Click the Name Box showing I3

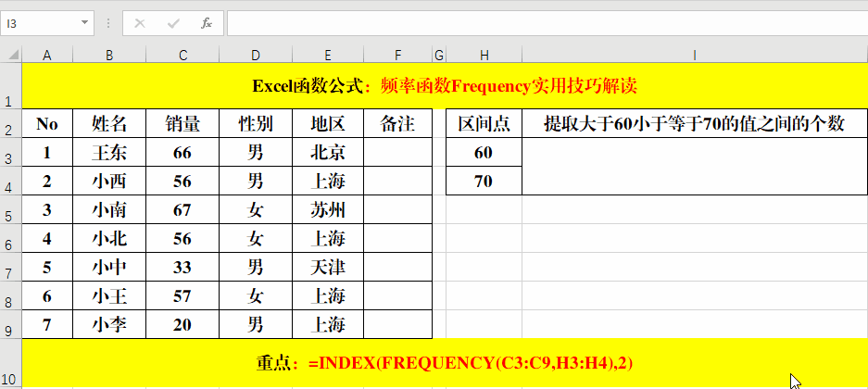click(42, 23)
